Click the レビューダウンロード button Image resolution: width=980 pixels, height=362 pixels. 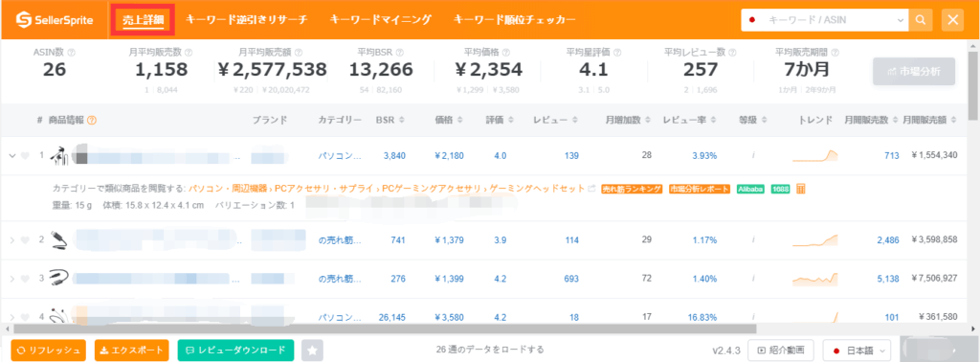[x=235, y=351]
